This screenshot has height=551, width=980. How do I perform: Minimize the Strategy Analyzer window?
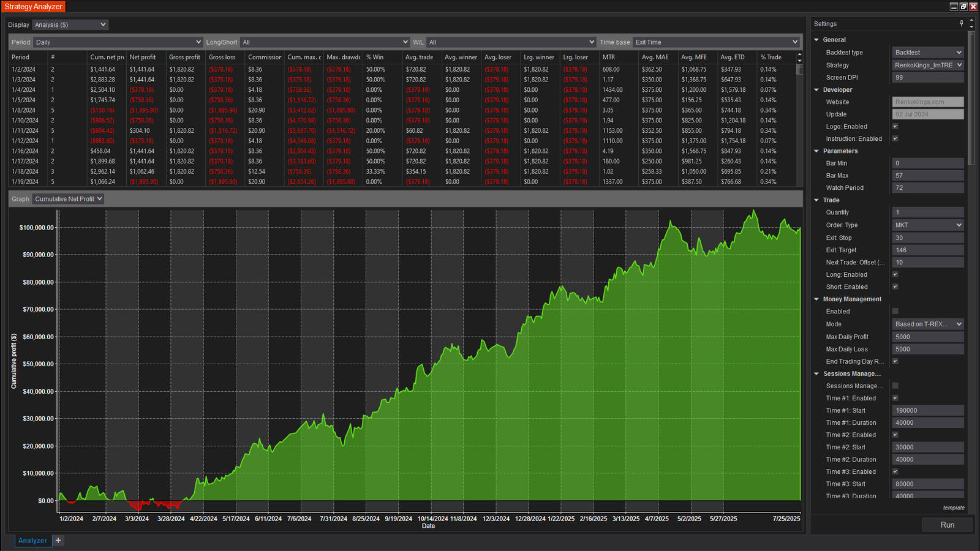pyautogui.click(x=954, y=7)
